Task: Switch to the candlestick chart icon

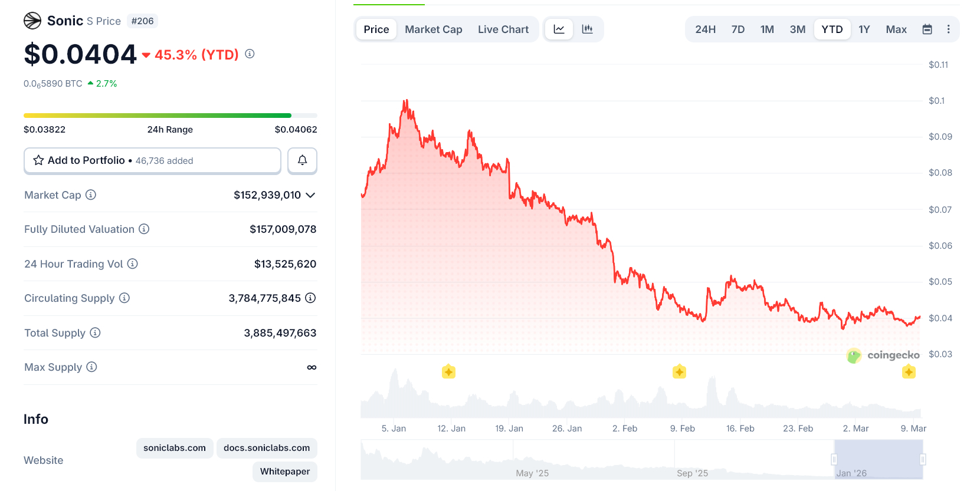Action: [588, 28]
